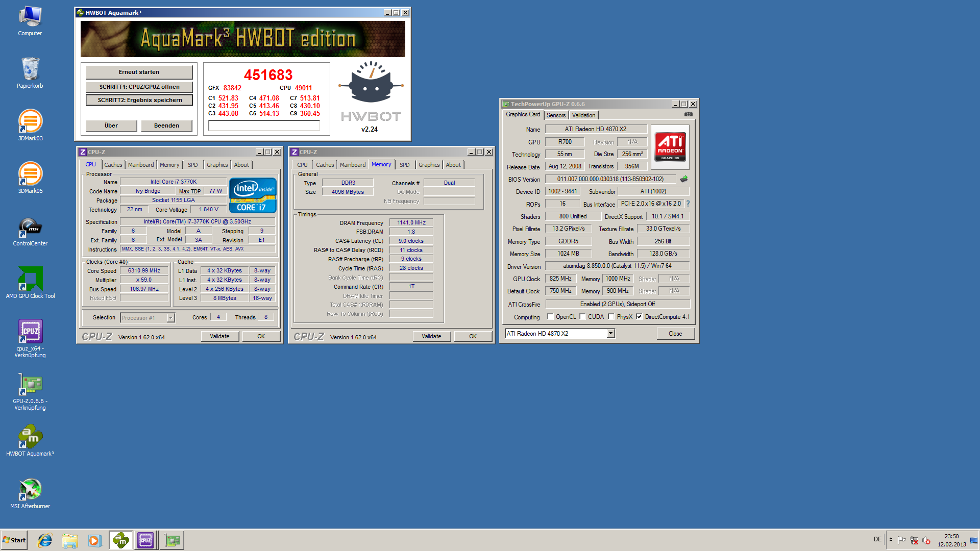
Task: Click the GPU-Z Name field ATI Radeon HD 4870 X2
Action: coord(596,129)
